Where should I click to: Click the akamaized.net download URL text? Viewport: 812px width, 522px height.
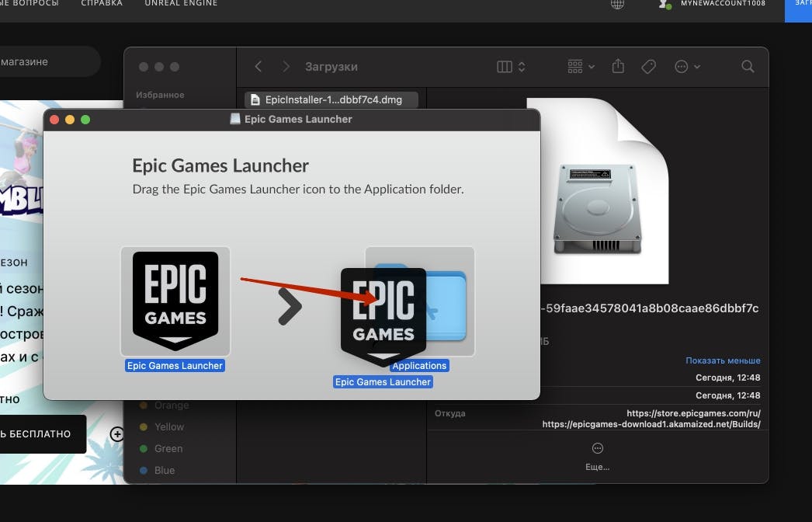pos(651,424)
